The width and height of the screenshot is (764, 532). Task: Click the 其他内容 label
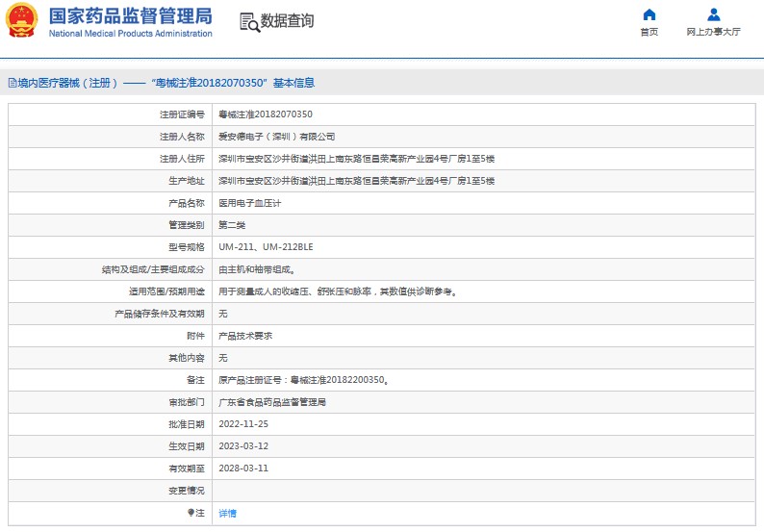187,358
